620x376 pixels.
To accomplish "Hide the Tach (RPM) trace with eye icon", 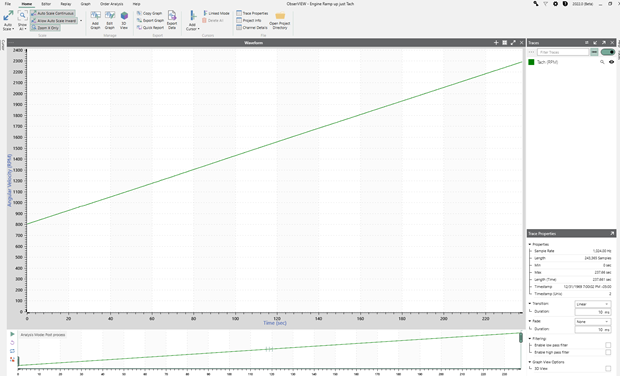I will click(611, 62).
